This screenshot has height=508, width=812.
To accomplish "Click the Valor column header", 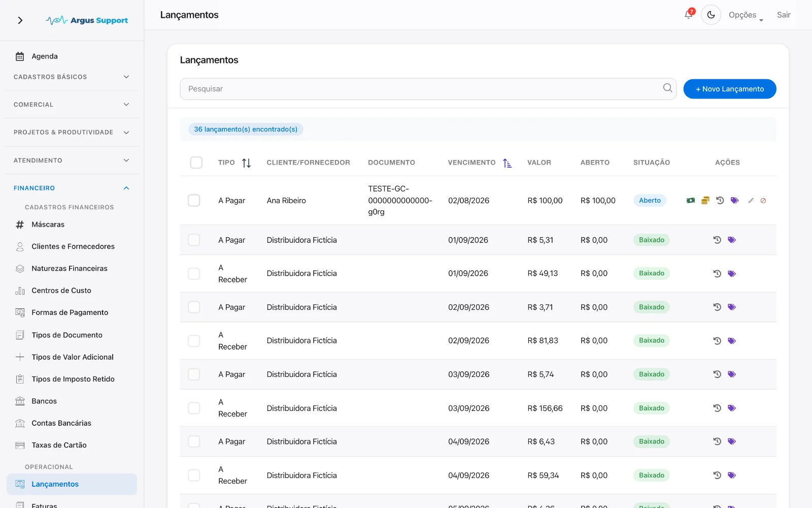I will click(539, 163).
